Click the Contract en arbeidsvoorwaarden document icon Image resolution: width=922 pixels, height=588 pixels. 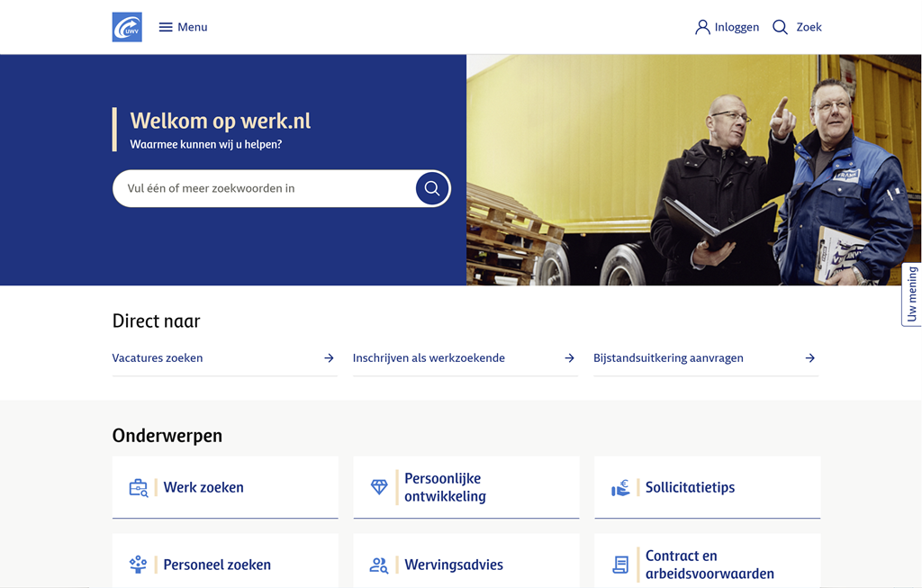click(620, 565)
